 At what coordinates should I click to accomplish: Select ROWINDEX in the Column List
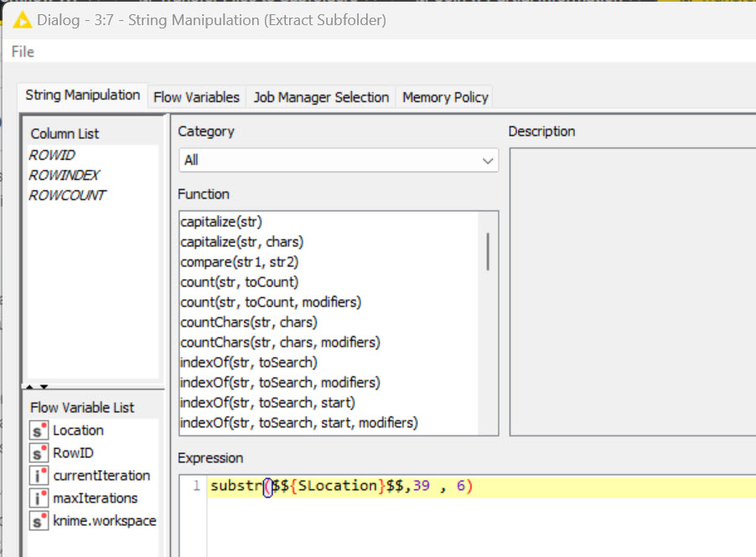click(65, 175)
